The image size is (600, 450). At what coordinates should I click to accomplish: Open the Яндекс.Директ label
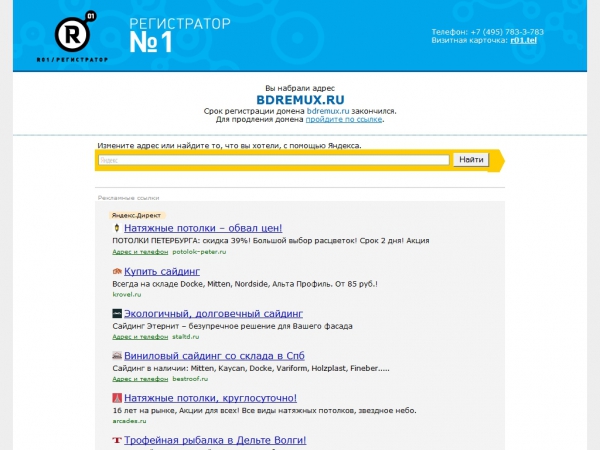pyautogui.click(x=136, y=215)
